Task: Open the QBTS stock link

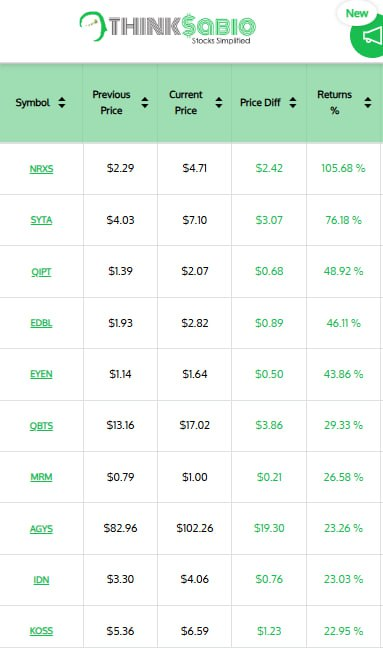Action: (x=41, y=426)
